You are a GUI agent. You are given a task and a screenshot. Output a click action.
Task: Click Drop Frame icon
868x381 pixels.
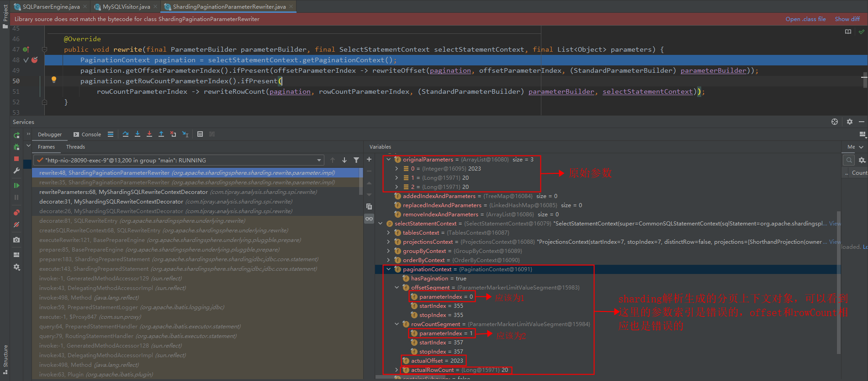tap(173, 134)
